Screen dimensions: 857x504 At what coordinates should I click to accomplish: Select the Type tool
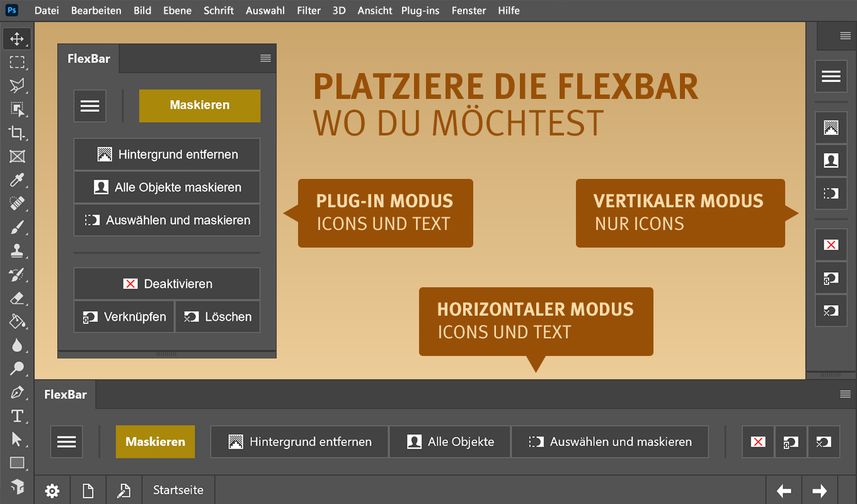coord(17,416)
